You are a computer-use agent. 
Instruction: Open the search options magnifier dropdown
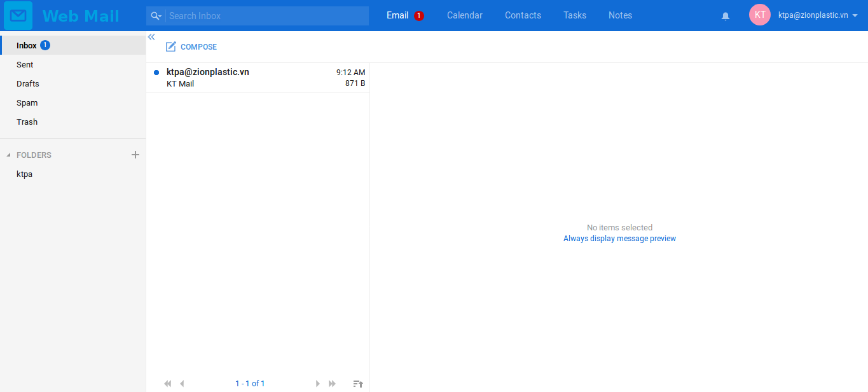pyautogui.click(x=156, y=16)
